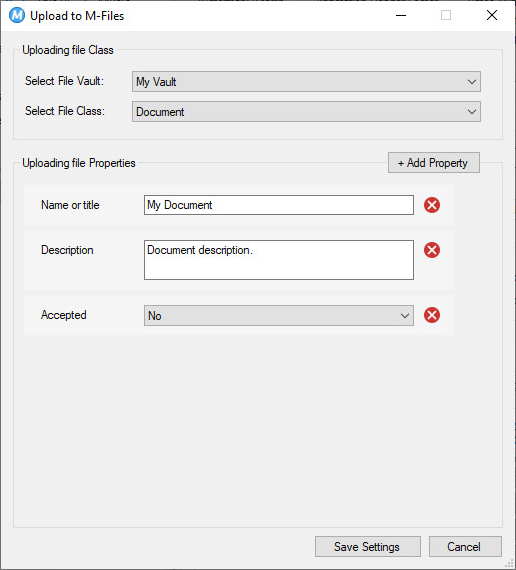Open the Accepted value dropdown showing No
The width and height of the screenshot is (516, 570).
pyautogui.click(x=279, y=316)
